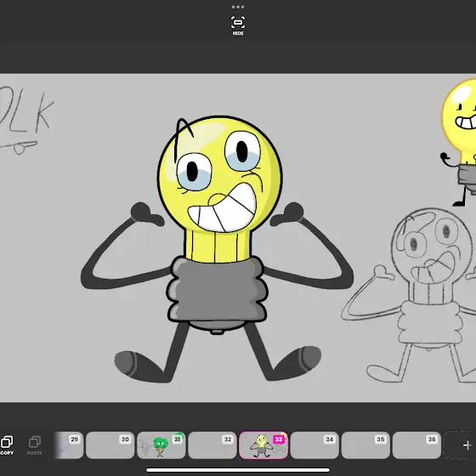
Task: Tap the Hide interface icon
Action: 238,26
